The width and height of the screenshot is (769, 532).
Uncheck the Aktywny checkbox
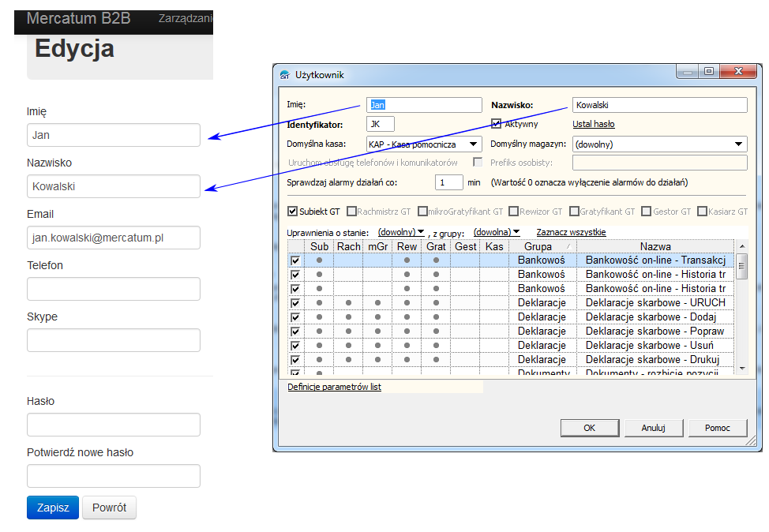click(497, 124)
